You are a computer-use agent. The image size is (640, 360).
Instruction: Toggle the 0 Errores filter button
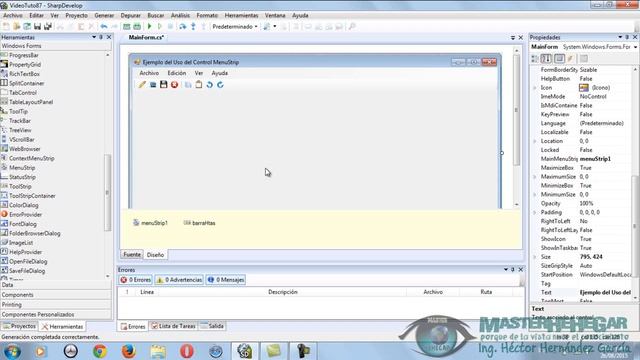tap(136, 280)
